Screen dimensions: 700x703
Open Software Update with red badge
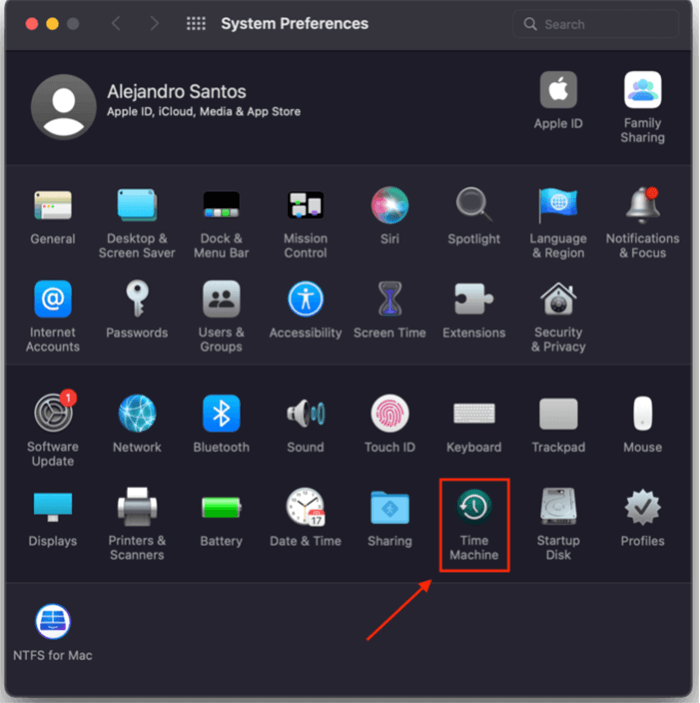click(x=53, y=413)
